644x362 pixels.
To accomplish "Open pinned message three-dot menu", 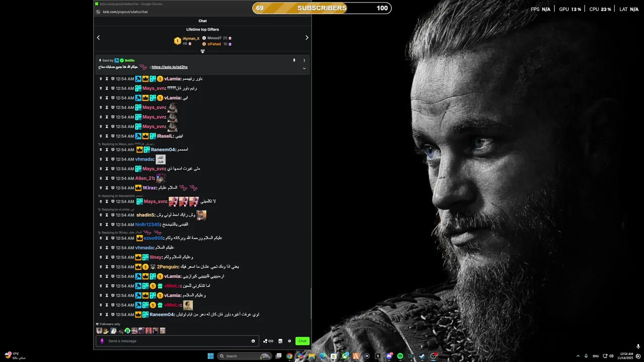I will pos(304,60).
